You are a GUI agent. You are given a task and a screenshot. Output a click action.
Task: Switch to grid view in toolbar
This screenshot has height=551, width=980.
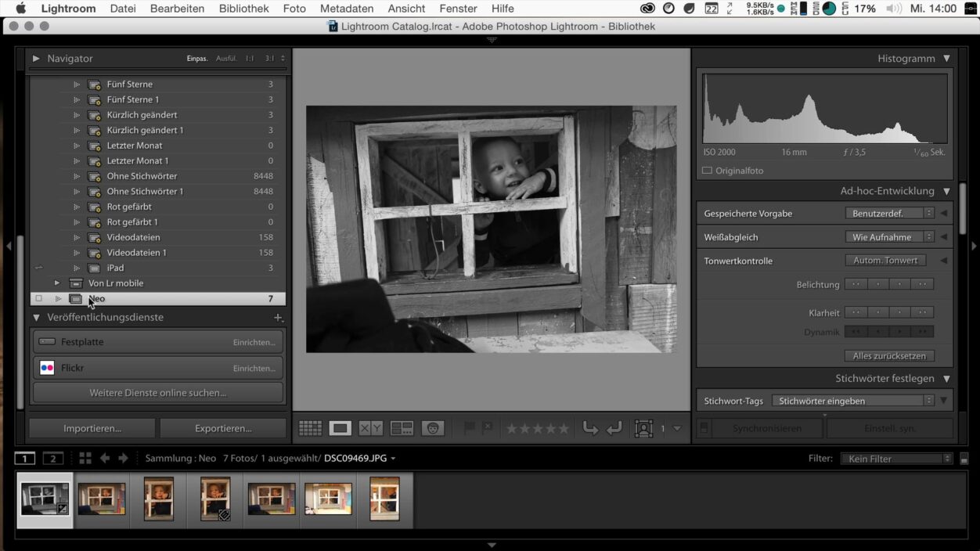click(310, 428)
